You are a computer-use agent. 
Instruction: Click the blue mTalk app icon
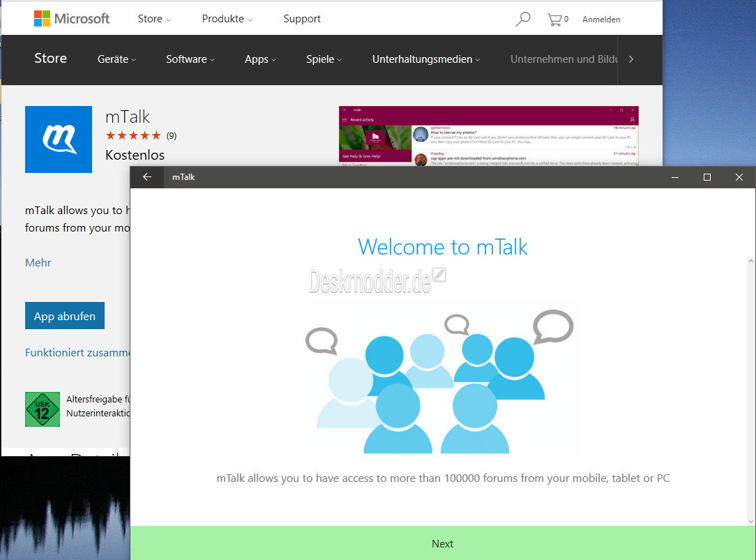pos(59,139)
